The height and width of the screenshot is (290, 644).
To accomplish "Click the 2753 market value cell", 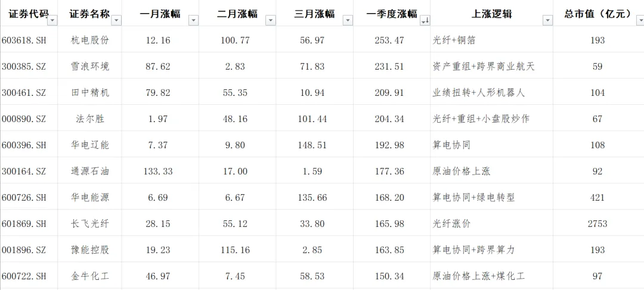I will click(597, 224).
